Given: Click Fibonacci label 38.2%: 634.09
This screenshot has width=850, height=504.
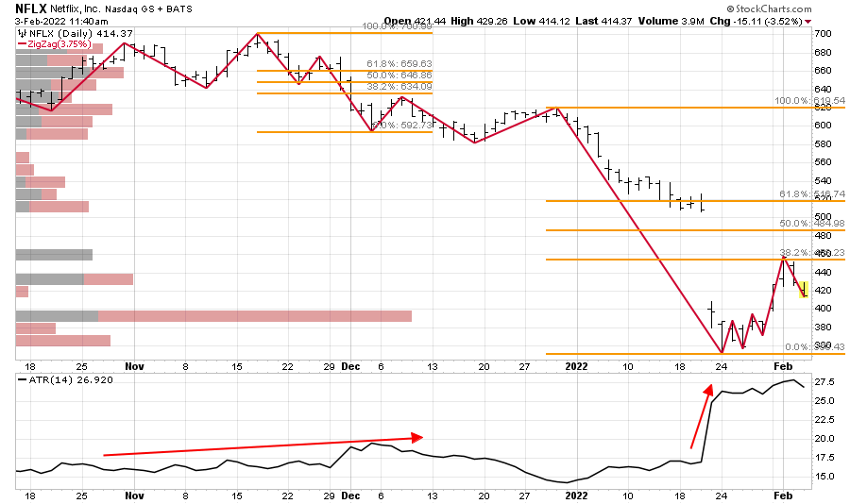Looking at the screenshot, I should tap(399, 87).
